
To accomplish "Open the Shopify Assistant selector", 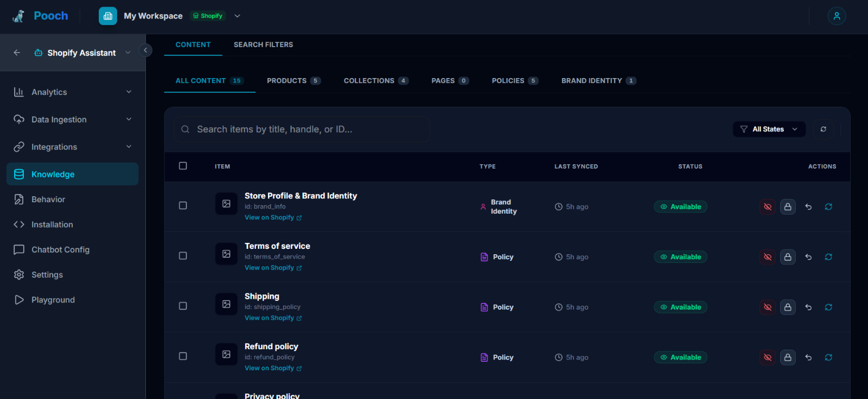I will [x=82, y=53].
